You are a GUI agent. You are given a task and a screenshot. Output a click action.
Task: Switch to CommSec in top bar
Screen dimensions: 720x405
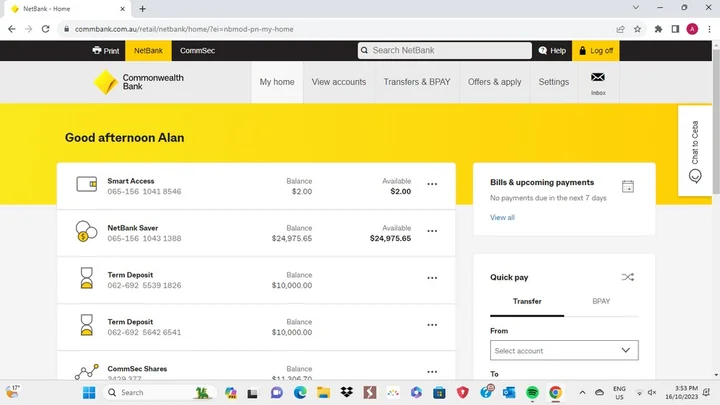tap(197, 51)
